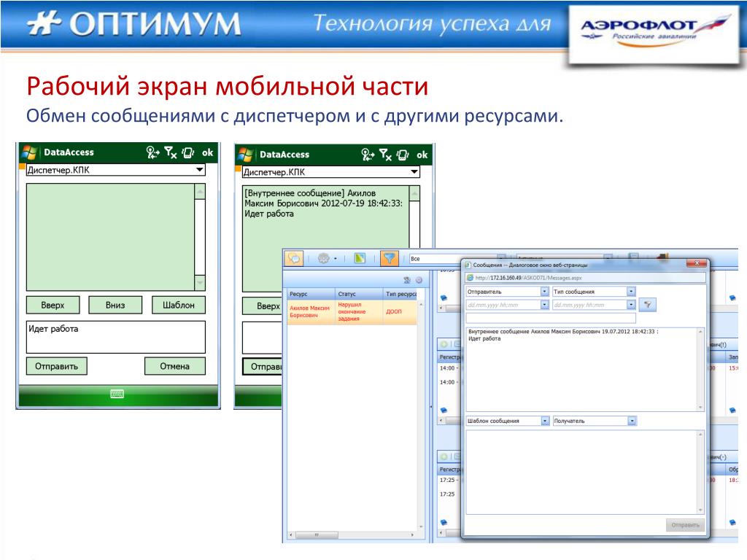Click the 'Идет работа' message input in left window

(x=116, y=337)
